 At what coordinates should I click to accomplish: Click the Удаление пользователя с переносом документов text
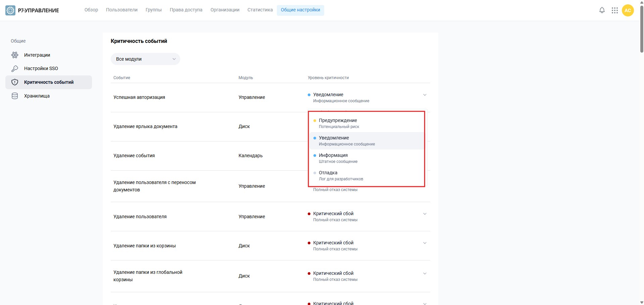point(155,186)
